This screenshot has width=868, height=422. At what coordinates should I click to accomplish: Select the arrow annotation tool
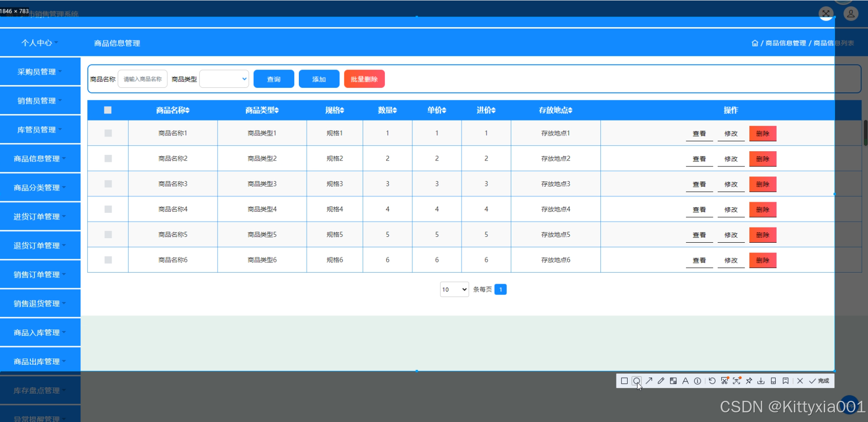click(x=649, y=381)
